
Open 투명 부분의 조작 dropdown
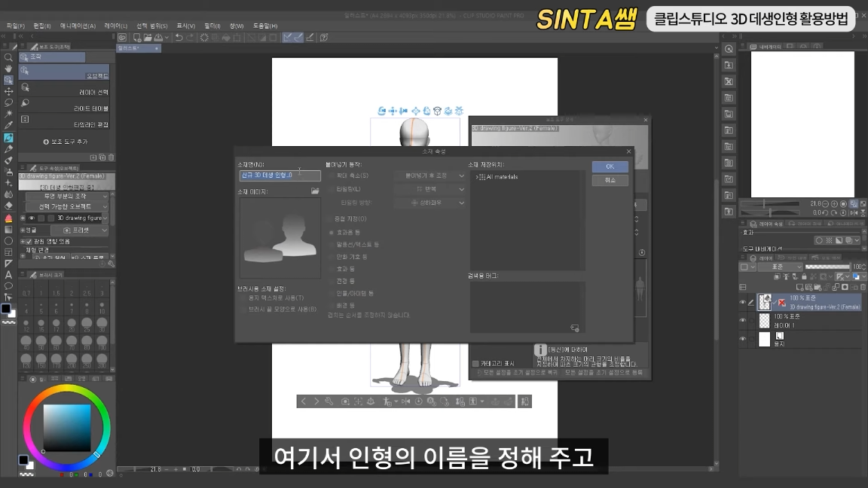click(68, 197)
